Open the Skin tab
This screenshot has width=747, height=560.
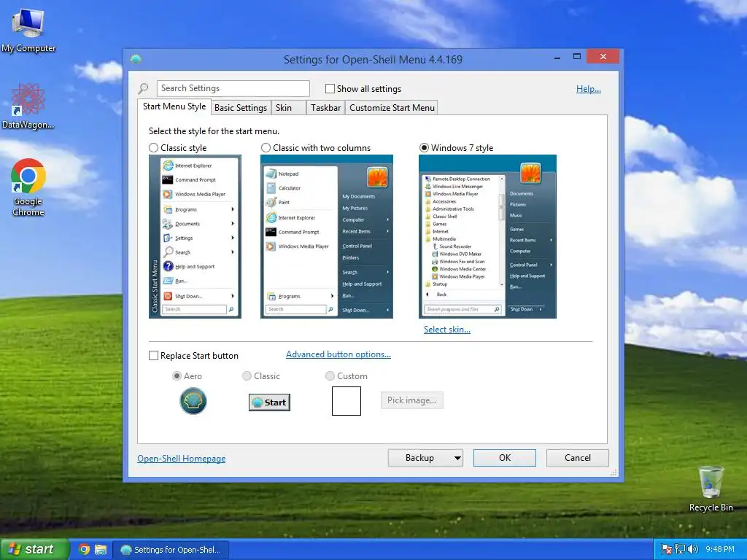tap(288, 108)
